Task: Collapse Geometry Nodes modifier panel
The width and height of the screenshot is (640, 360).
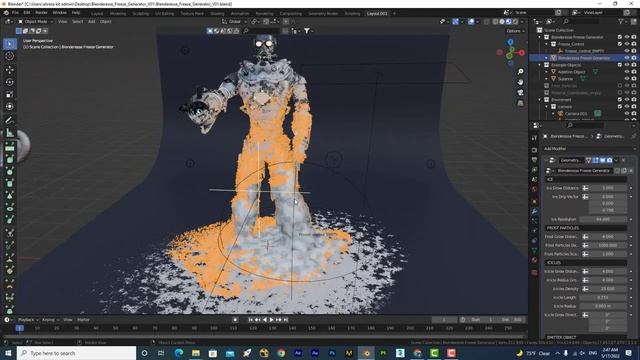Action: click(x=546, y=160)
